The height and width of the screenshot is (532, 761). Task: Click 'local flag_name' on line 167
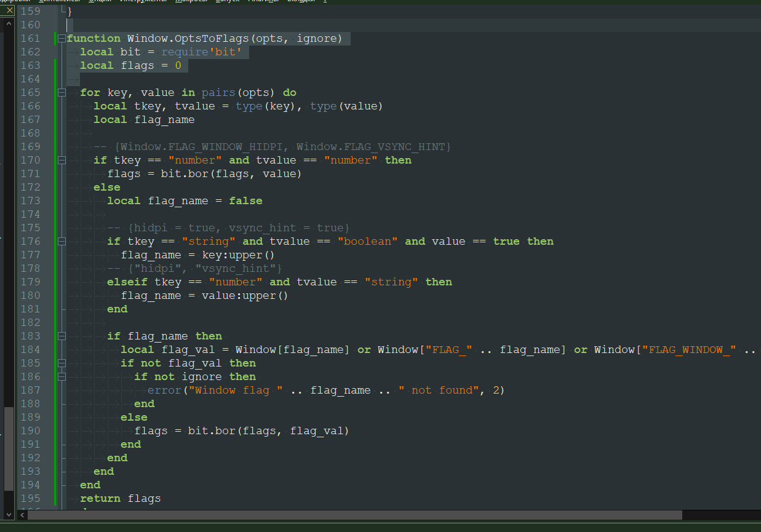click(x=144, y=119)
